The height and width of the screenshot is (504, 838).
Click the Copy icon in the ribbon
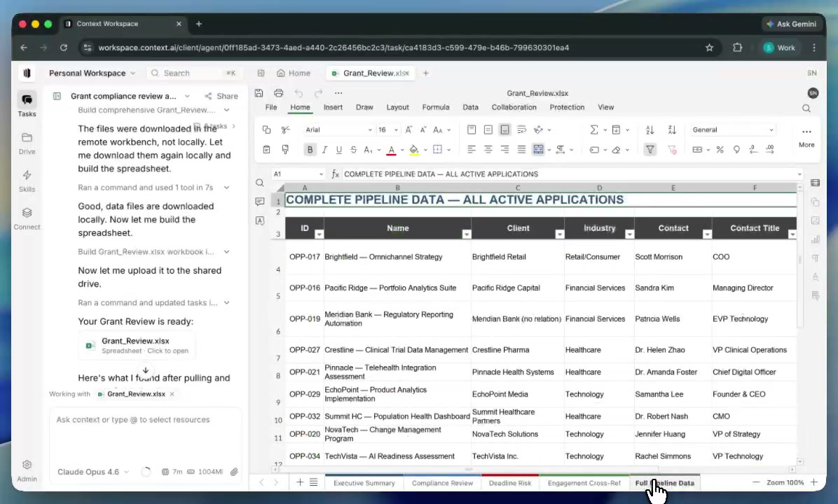(266, 129)
